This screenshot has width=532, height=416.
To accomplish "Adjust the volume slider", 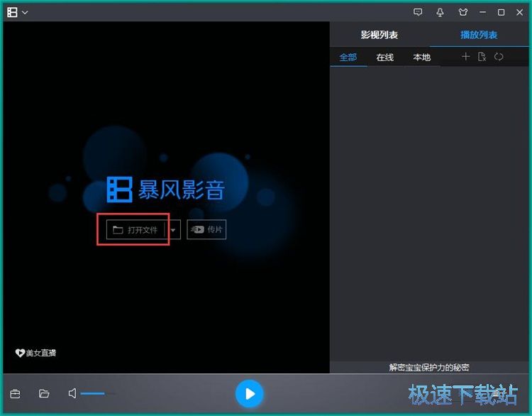I will coord(98,393).
